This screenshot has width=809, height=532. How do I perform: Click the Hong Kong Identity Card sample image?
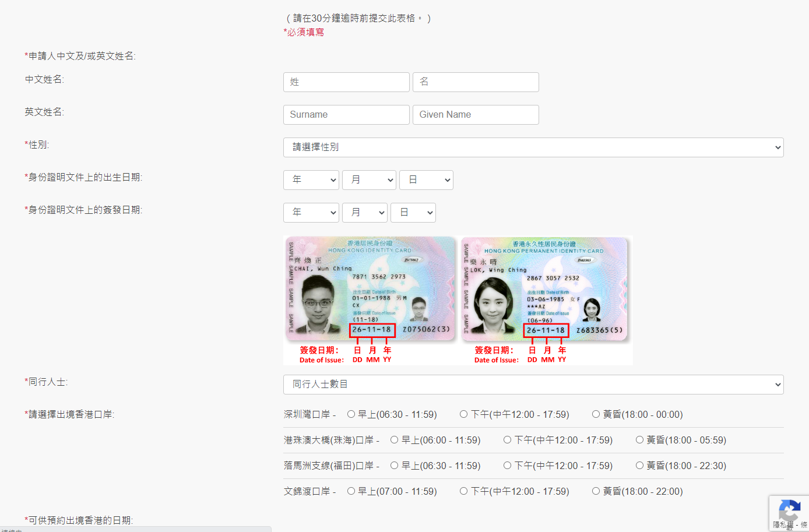coord(370,290)
